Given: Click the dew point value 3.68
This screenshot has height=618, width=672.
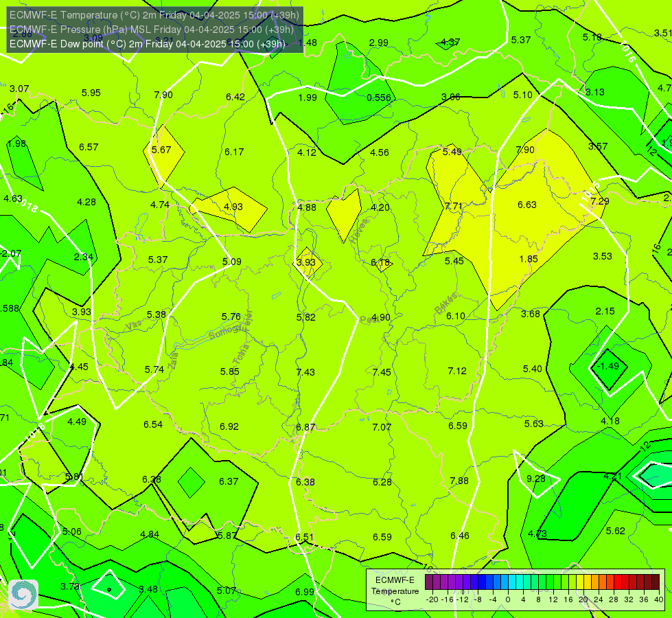Looking at the screenshot, I should (531, 314).
